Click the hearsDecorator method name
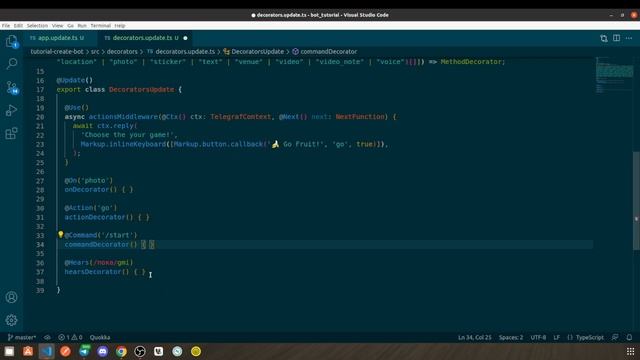Viewport: 640px width, 360px height. point(93,272)
